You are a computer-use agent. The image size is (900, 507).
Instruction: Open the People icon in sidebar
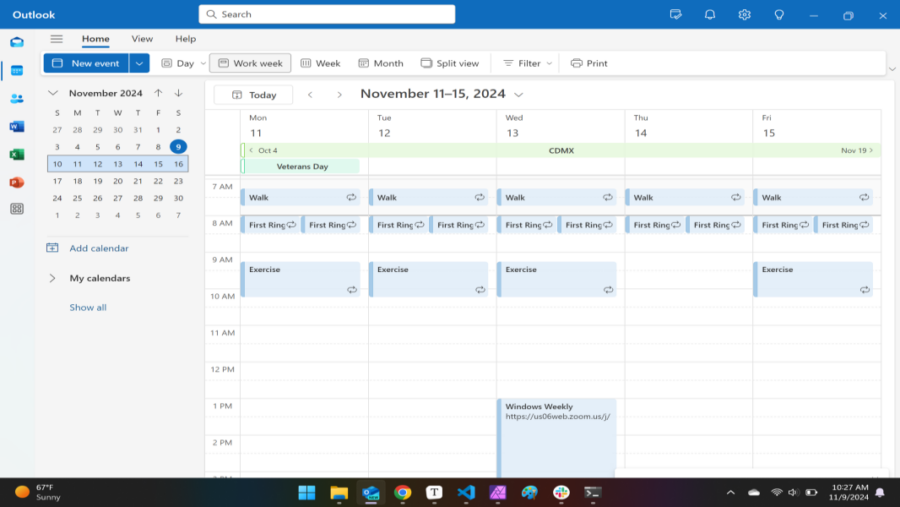pyautogui.click(x=17, y=99)
